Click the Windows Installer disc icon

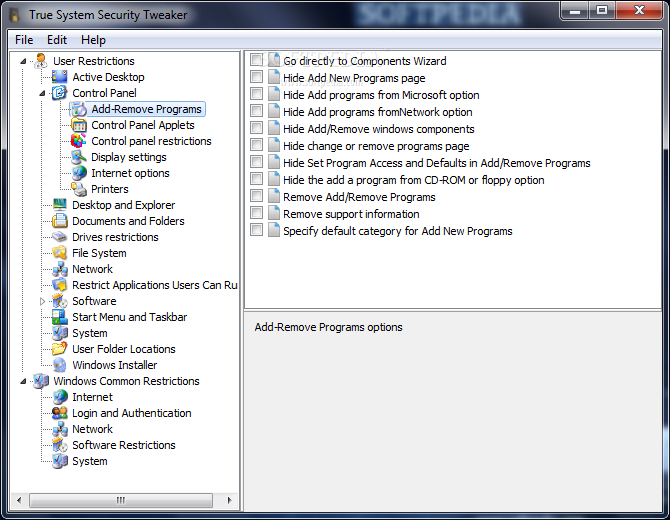coord(59,365)
